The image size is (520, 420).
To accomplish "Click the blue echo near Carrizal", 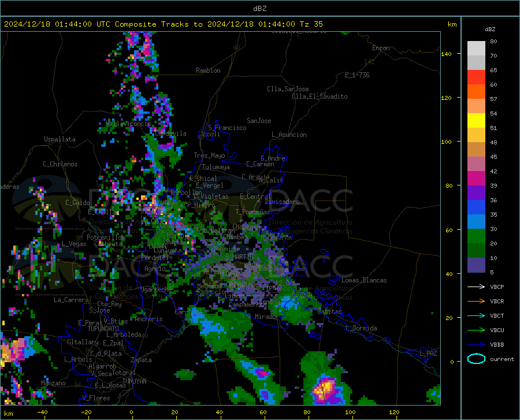I will click(x=206, y=323).
